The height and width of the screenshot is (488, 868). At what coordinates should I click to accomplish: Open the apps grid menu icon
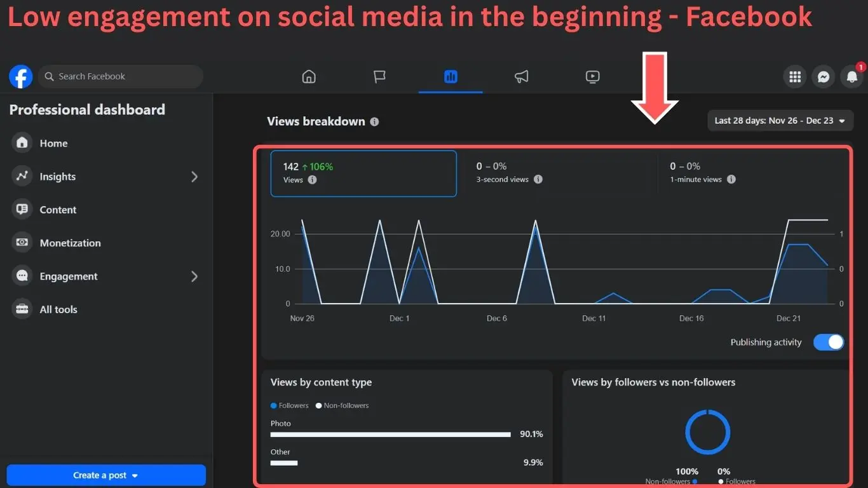point(794,77)
